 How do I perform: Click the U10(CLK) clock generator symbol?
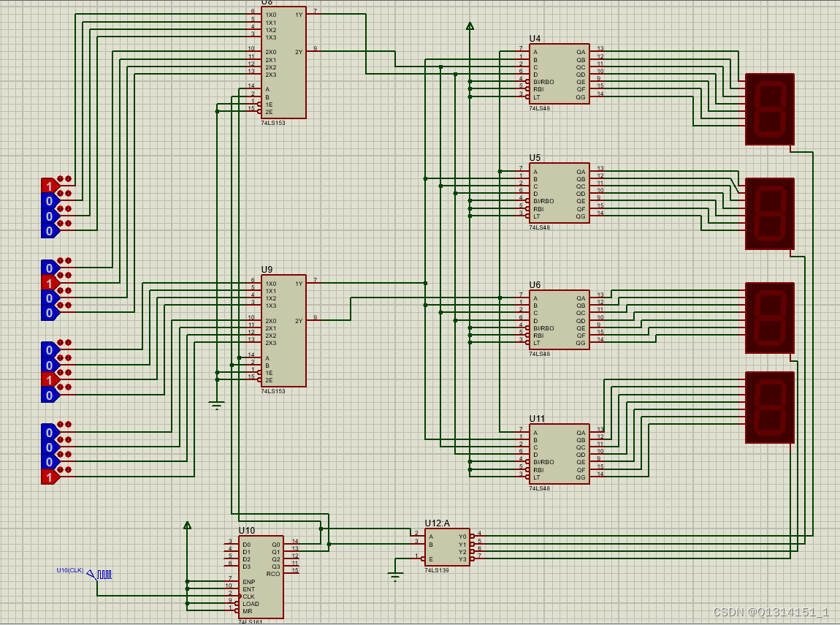pos(99,575)
